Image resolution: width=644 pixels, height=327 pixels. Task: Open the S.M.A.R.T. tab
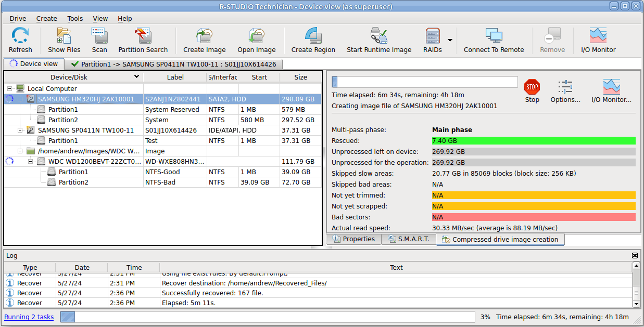[409, 239]
